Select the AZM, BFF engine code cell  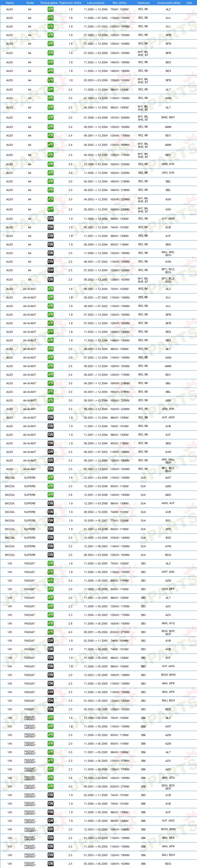point(169,589)
